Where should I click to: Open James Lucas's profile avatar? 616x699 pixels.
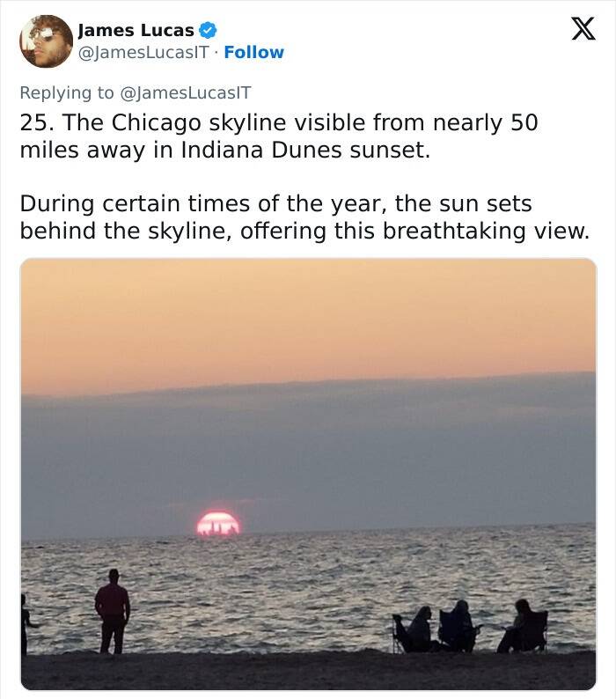(x=46, y=41)
